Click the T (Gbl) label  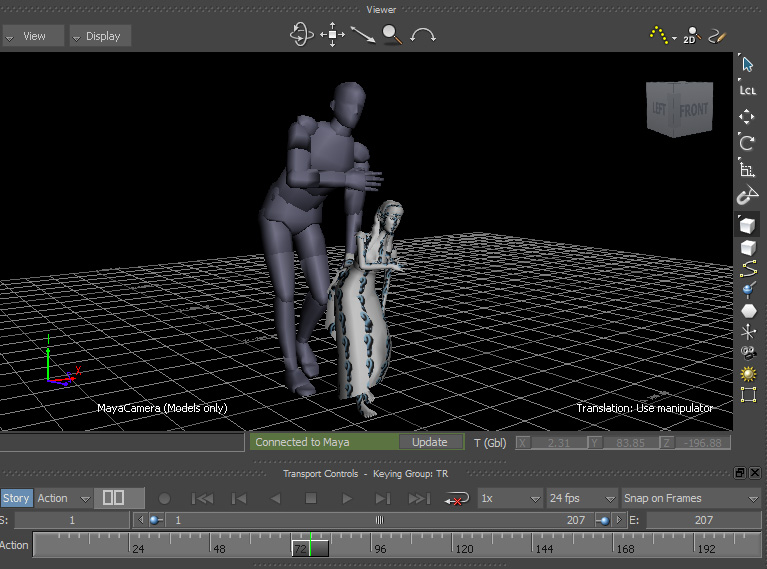[x=490, y=443]
